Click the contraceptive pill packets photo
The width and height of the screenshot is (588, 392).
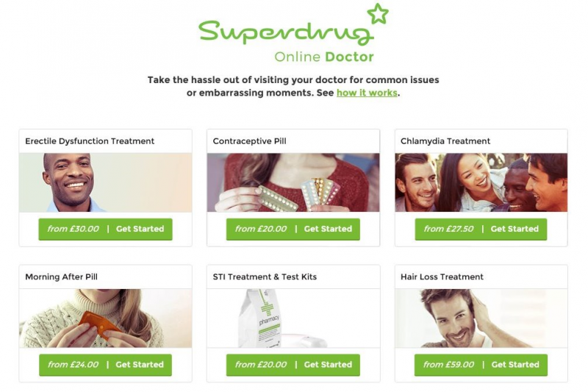[x=293, y=182]
